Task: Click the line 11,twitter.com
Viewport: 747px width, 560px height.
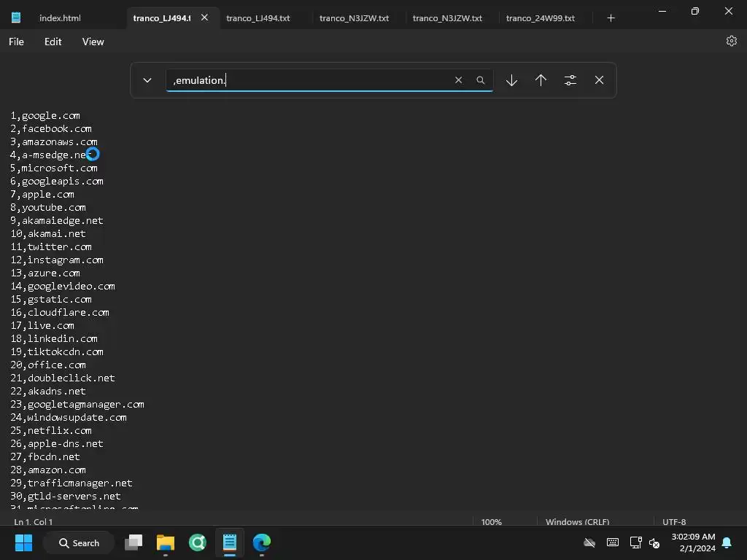Action: click(51, 246)
